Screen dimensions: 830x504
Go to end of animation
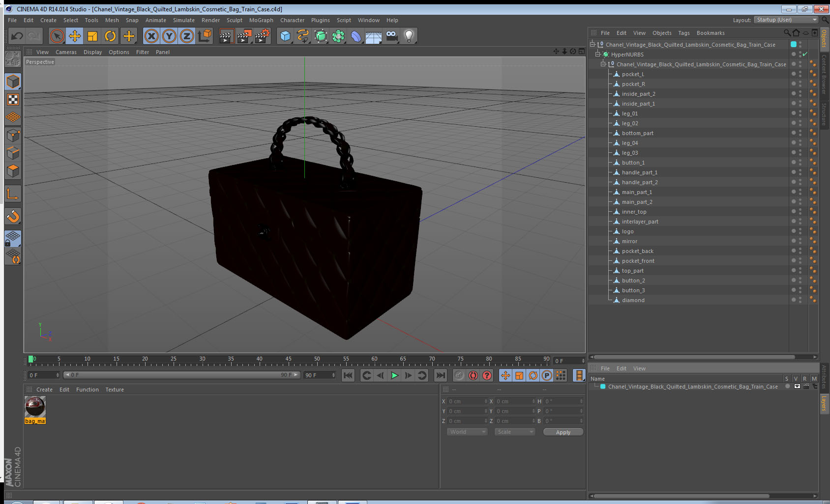pyautogui.click(x=441, y=375)
